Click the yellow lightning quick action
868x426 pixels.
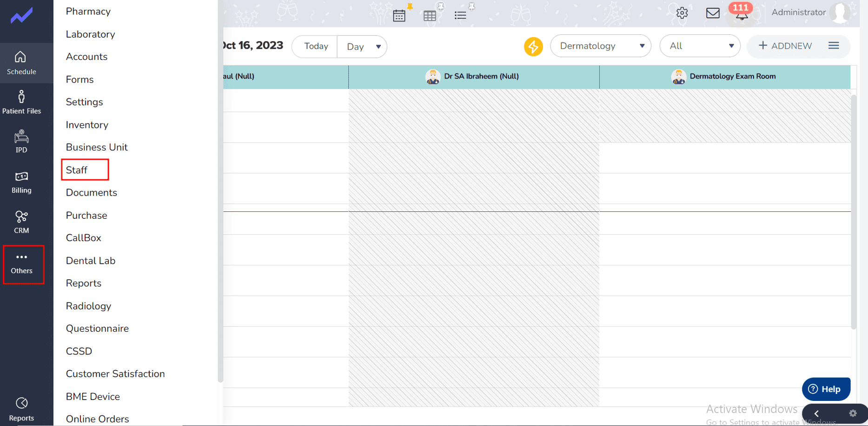533,46
